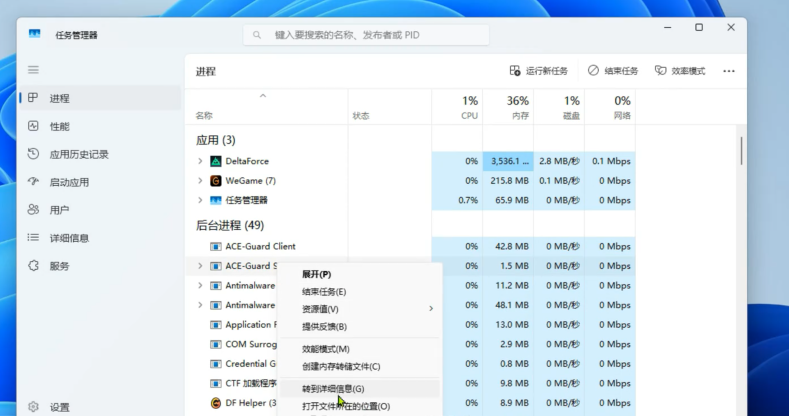Select 展开(P) in the context menu

(x=359, y=274)
